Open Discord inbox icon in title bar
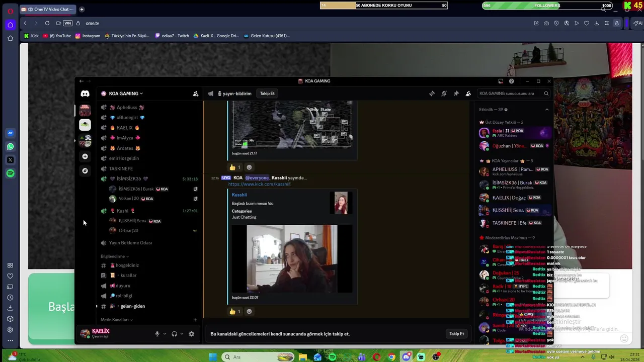644x362 pixels. [x=501, y=81]
